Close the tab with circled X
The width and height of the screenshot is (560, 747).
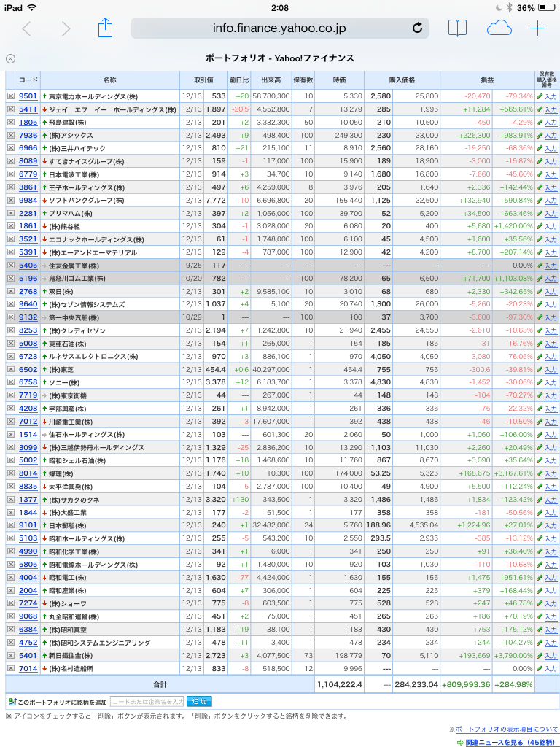(10, 58)
